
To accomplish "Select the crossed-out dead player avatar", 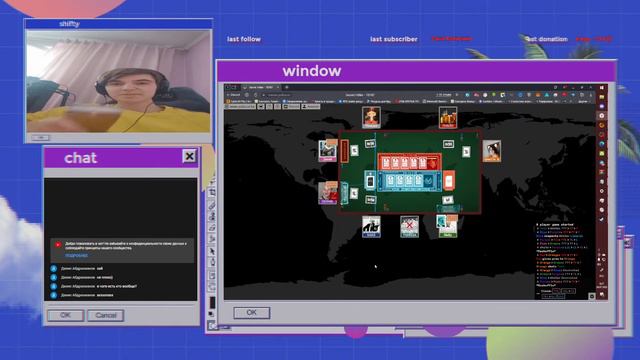I will pos(409,227).
